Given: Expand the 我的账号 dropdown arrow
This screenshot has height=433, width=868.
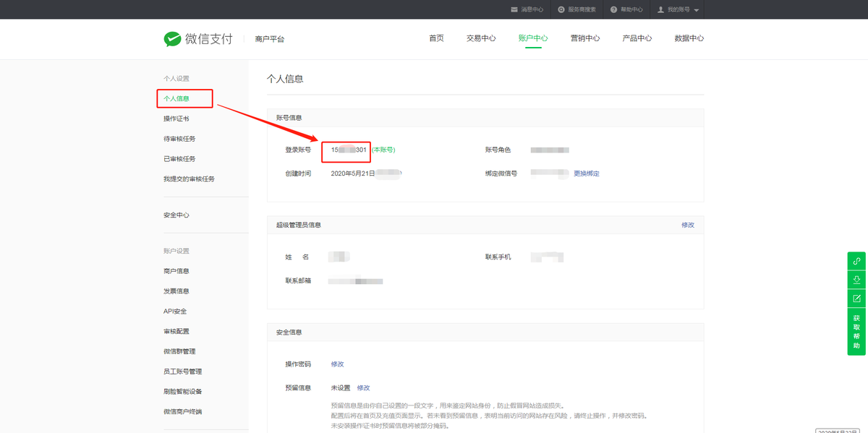Looking at the screenshot, I should 697,10.
